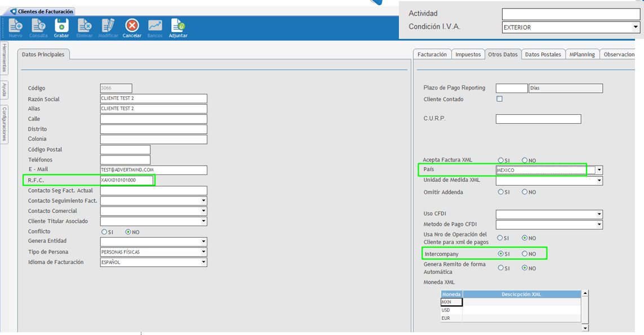Screen dimensions: 644x335
Task: Select SI for Usa Nro de Operación
Action: point(500,238)
